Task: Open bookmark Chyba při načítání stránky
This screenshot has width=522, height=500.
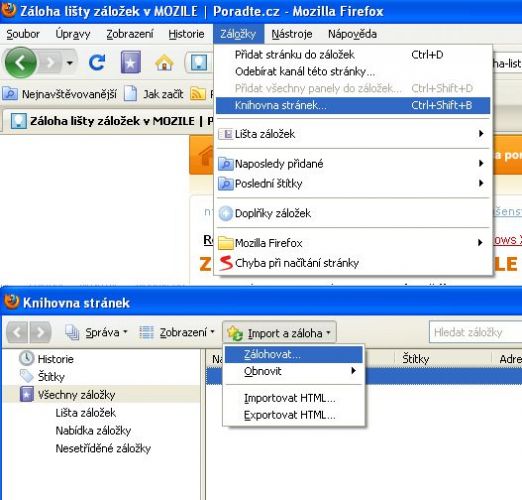Action: point(353,263)
